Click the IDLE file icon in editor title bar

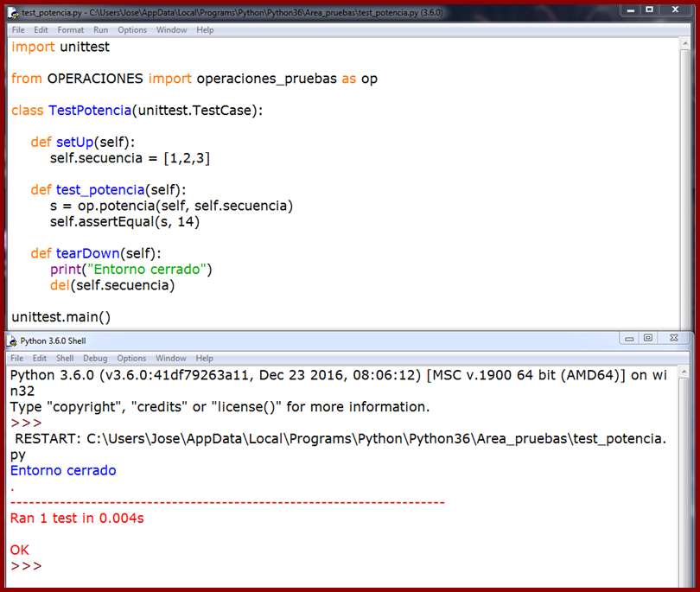[x=14, y=12]
